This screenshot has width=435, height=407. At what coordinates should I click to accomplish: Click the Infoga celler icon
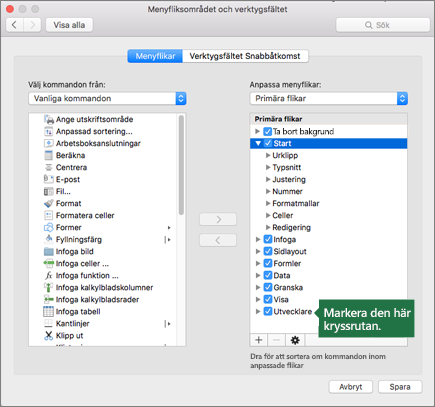pyautogui.click(x=49, y=263)
